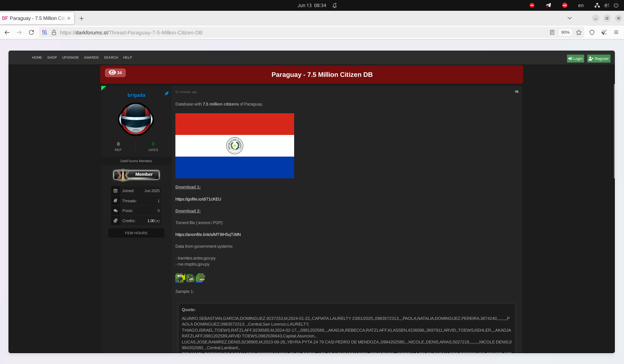Close the Paraguay thread tab
Viewport: 624px width, 364px height.
[x=69, y=18]
